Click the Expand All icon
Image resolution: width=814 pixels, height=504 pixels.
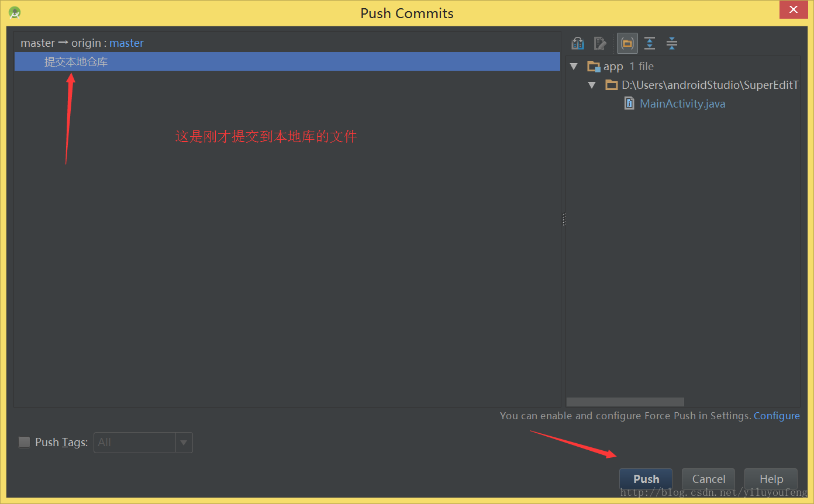point(650,43)
